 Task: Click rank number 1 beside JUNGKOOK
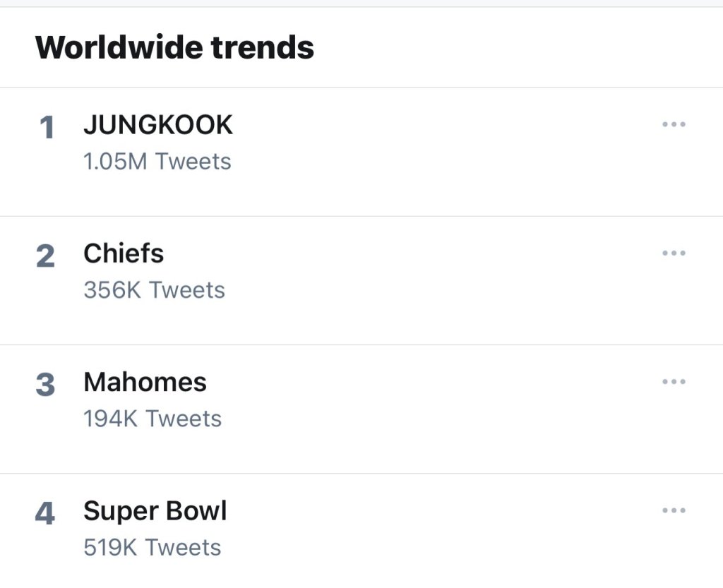click(x=47, y=128)
